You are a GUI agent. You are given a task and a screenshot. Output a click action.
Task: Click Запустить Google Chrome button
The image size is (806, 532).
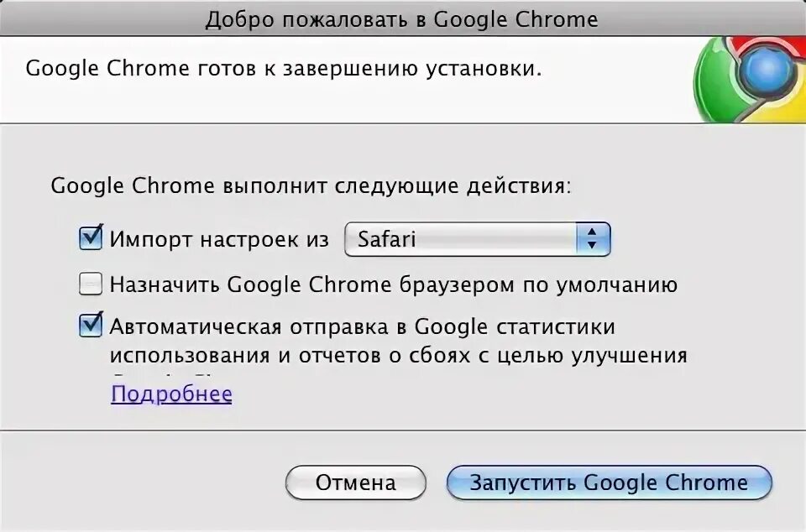pos(610,482)
